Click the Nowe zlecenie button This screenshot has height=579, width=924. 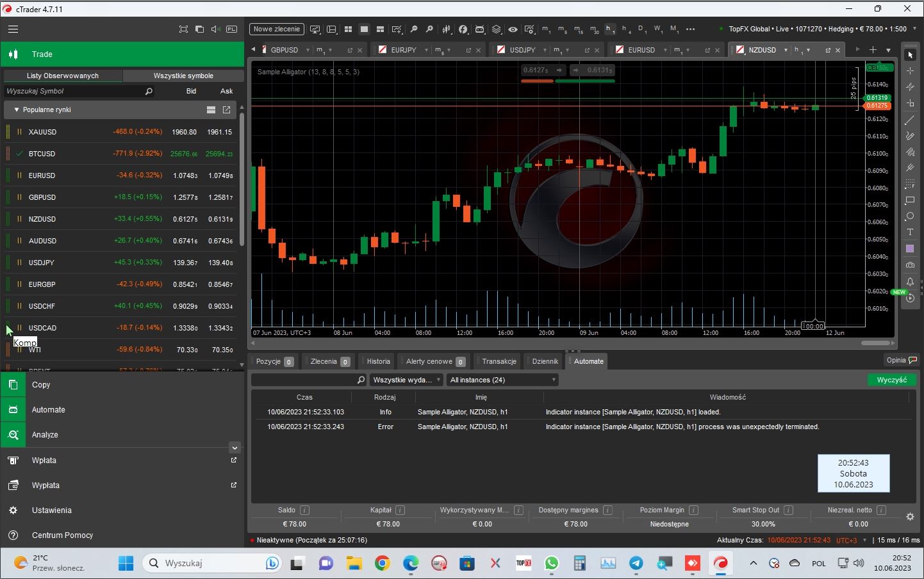(x=277, y=29)
